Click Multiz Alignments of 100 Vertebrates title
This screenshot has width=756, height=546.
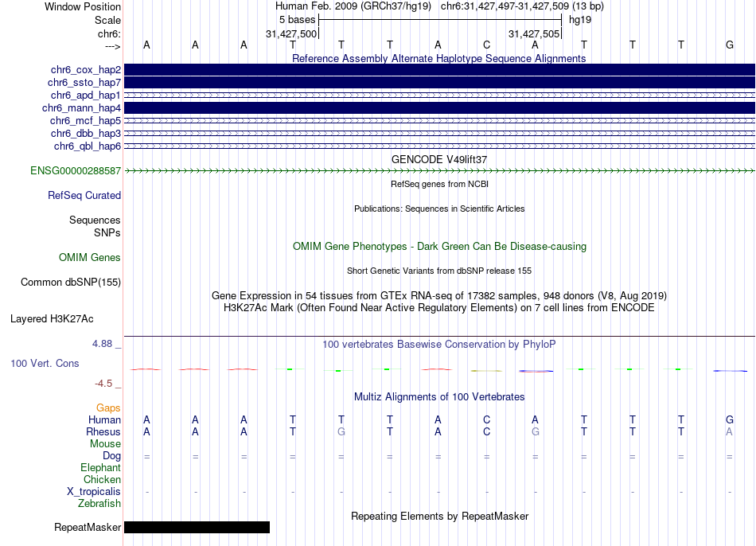(439, 397)
